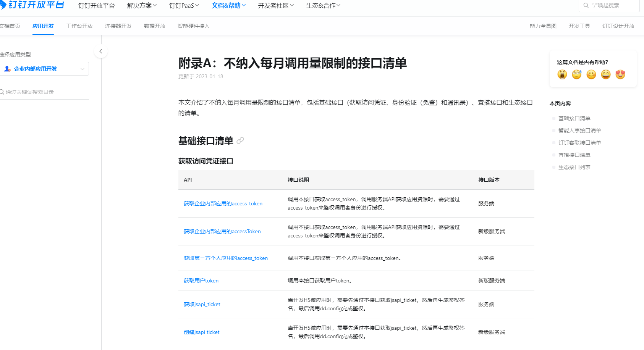The height and width of the screenshot is (350, 644).
Task: Open the 开发工具 link
Action: (579, 26)
